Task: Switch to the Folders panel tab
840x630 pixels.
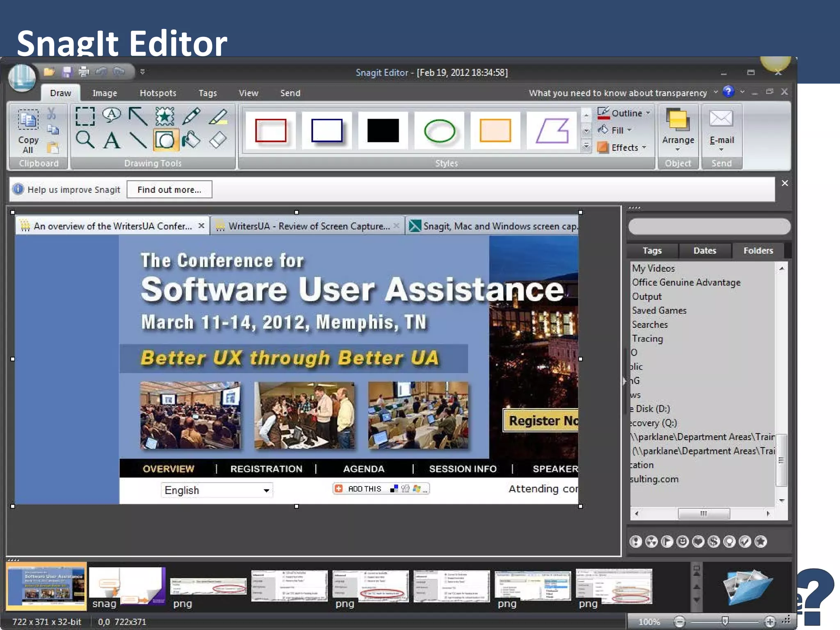Action: coord(758,251)
